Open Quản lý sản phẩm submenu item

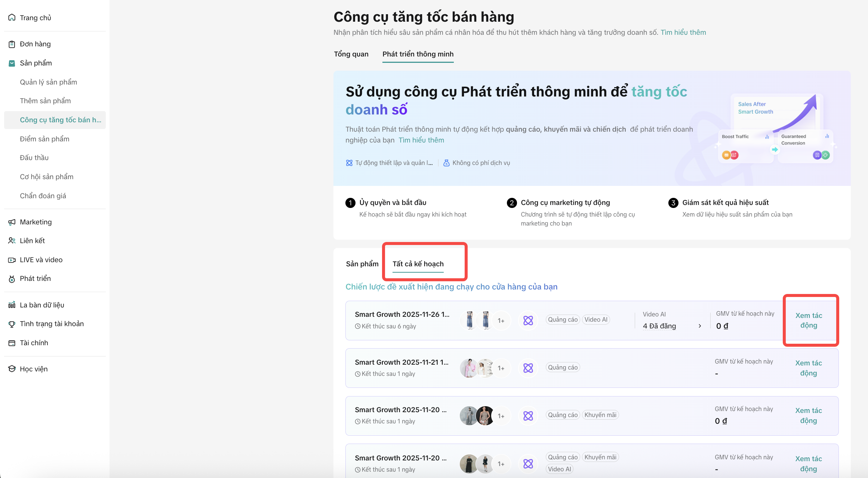(x=48, y=82)
